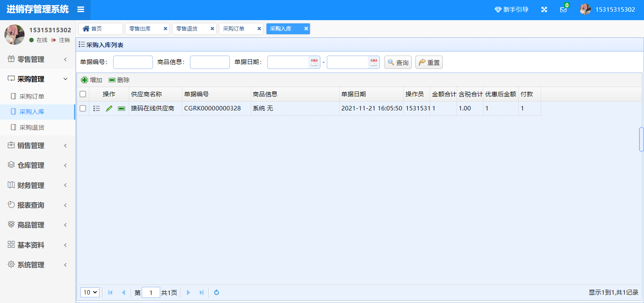Screen dimensions: 644x303
Task: Open the fullscreen toggle icon
Action: pyautogui.click(x=544, y=10)
